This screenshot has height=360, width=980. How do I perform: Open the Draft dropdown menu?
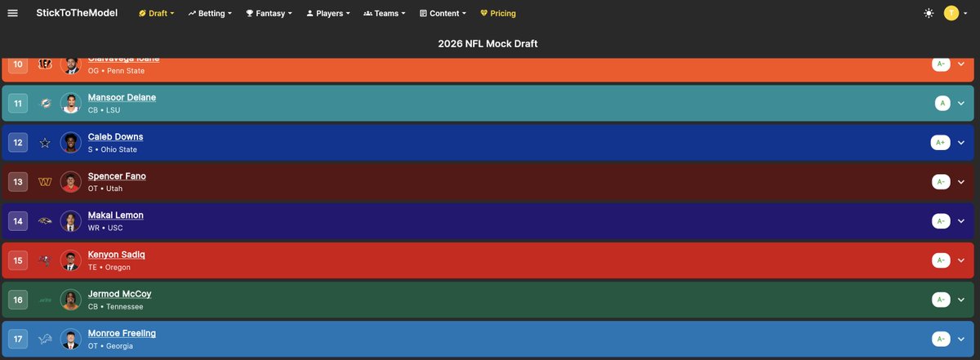pos(157,13)
